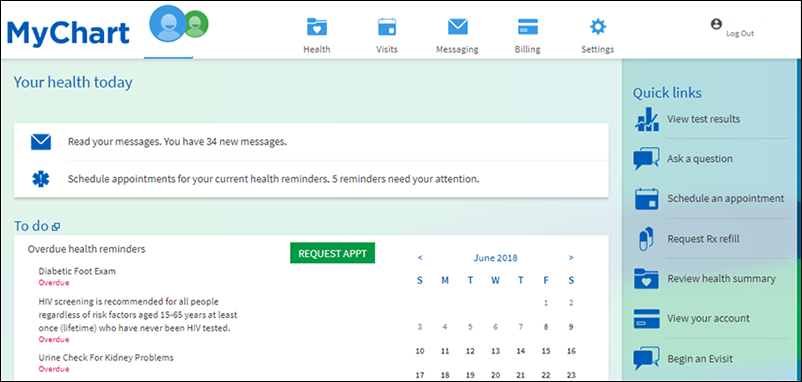The height and width of the screenshot is (382, 802).
Task: Open Read your messages link
Action: [177, 142]
